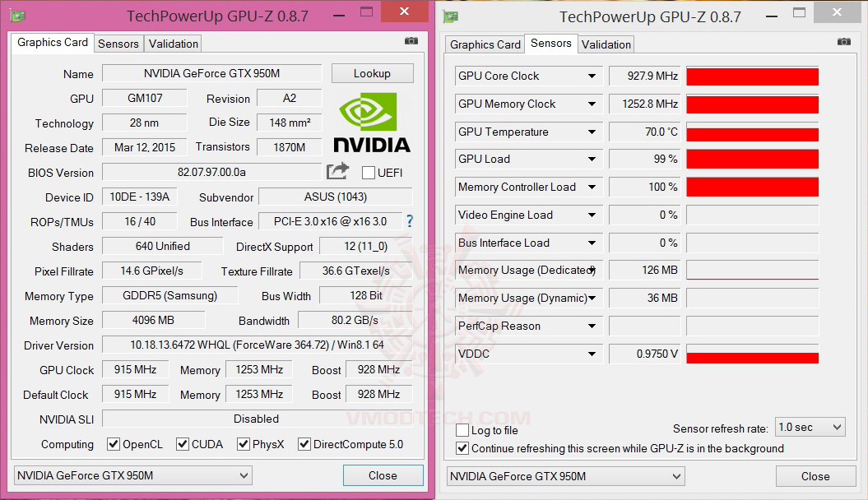Toggle the Log to file checkbox
The image size is (868, 500).
462,430
